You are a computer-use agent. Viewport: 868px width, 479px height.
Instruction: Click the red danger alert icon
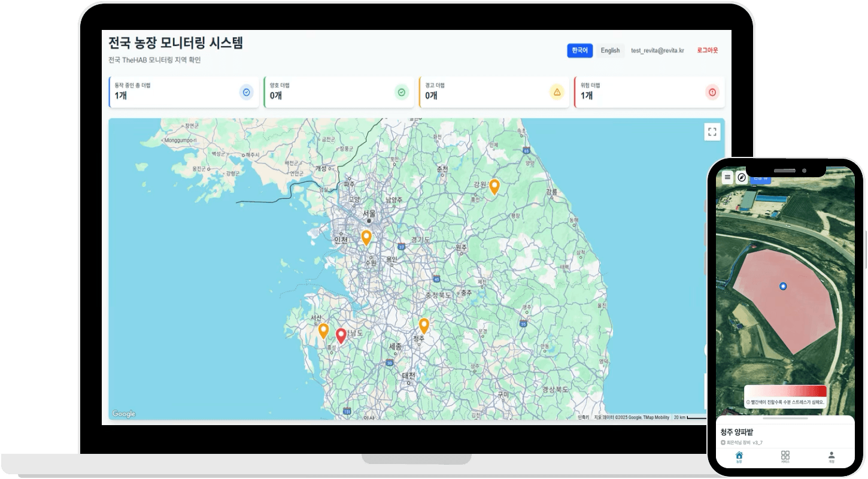(x=712, y=92)
